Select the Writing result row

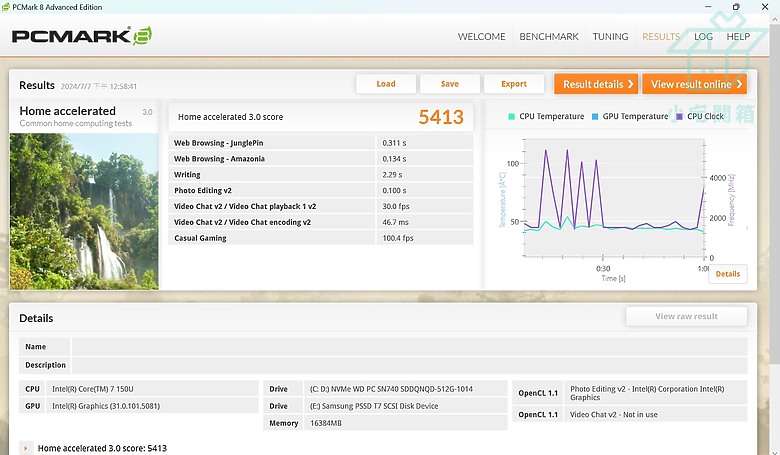pyautogui.click(x=321, y=175)
